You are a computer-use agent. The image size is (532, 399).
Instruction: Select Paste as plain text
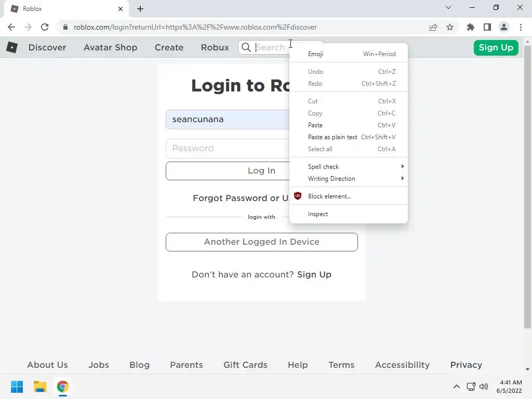(349, 137)
